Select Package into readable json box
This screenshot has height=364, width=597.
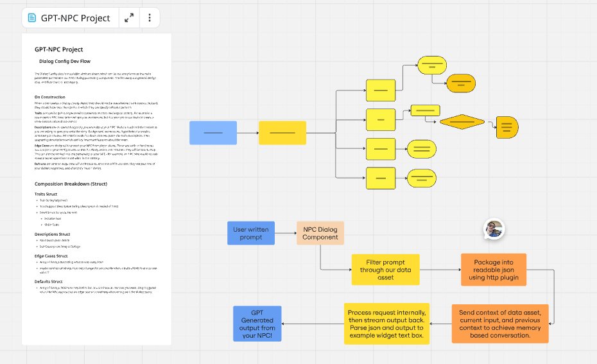pyautogui.click(x=494, y=270)
